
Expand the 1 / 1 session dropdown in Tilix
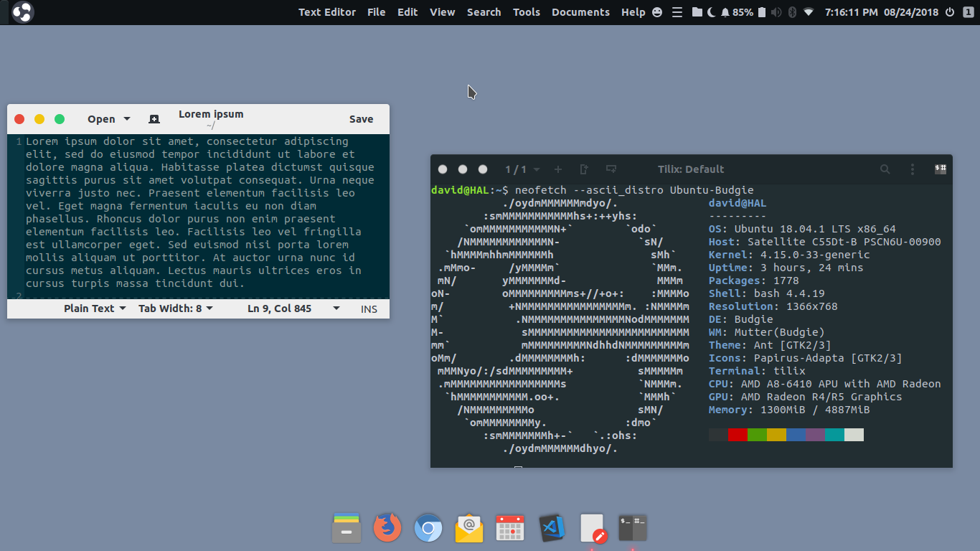point(522,169)
